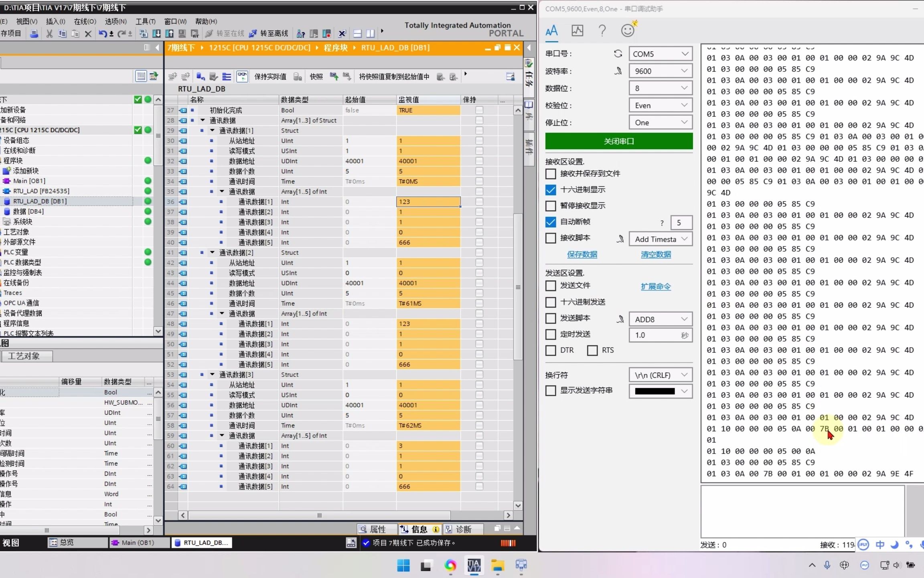Click the green 关闭串口 button
This screenshot has width=924, height=578.
[618, 141]
